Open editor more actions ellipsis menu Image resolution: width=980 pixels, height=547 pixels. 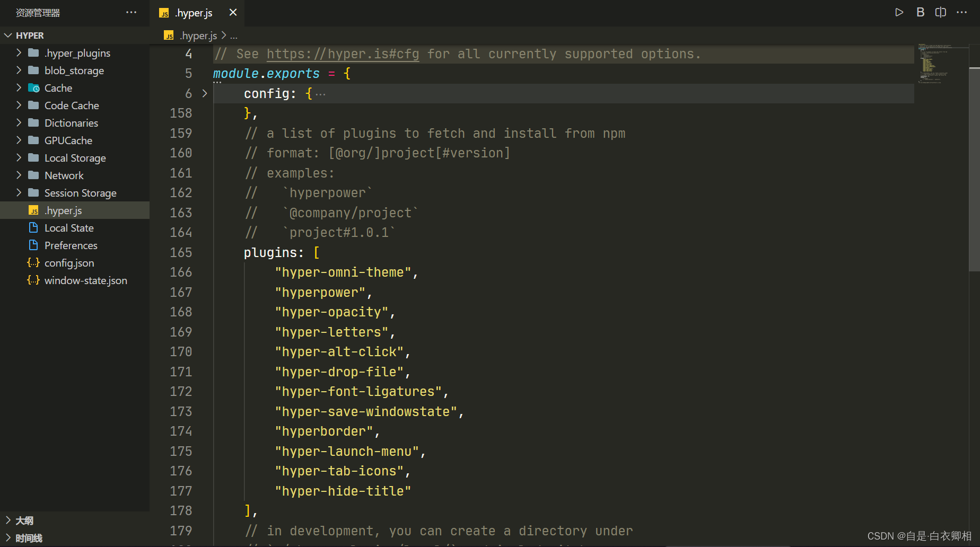(x=961, y=12)
